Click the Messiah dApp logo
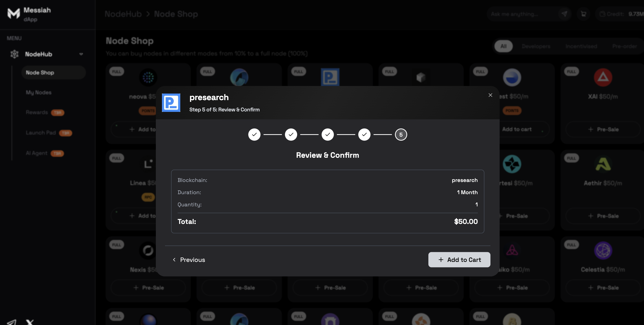 point(14,14)
